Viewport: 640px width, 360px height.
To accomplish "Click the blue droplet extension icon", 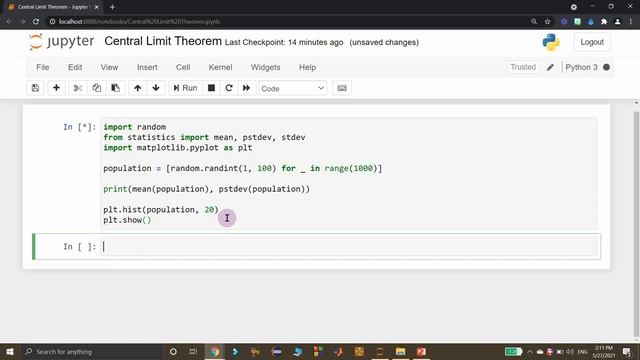I will [x=591, y=22].
